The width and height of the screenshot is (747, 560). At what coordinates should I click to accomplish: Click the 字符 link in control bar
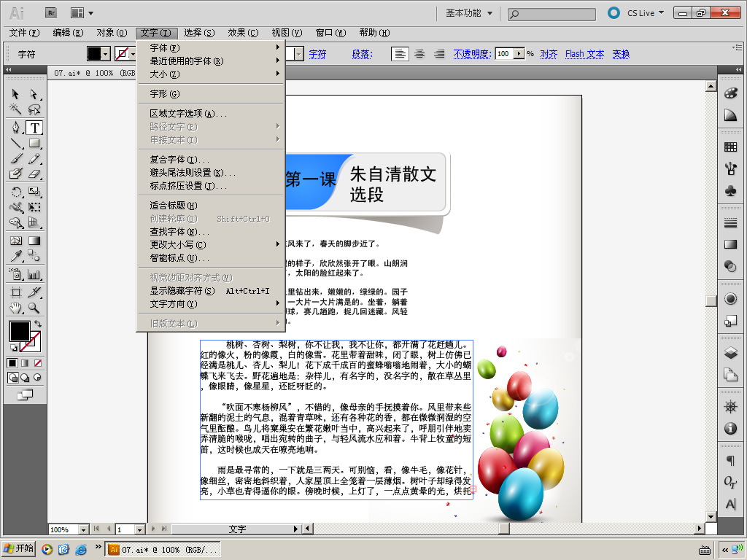[x=317, y=54]
